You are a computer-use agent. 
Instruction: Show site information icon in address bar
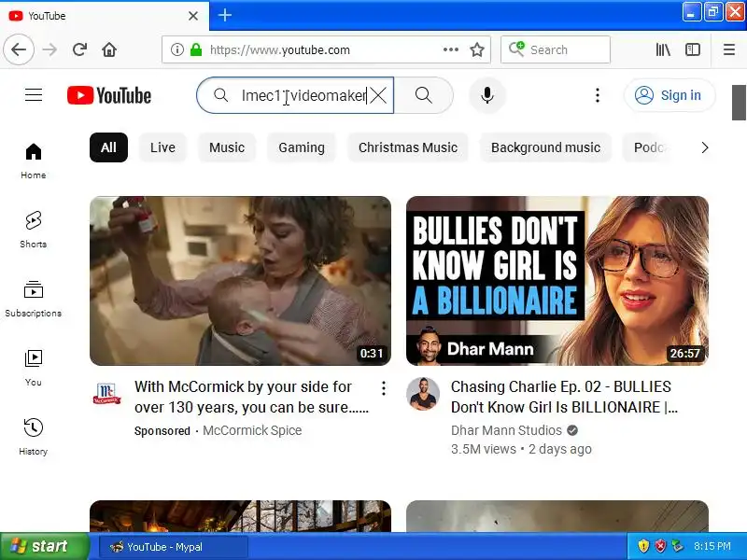[x=177, y=49]
